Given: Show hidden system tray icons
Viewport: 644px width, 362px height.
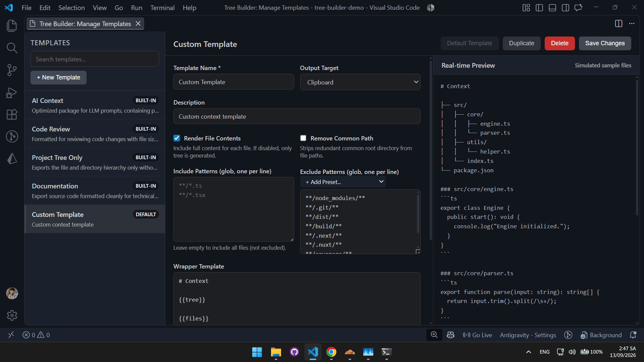Looking at the screenshot, I should tap(528, 352).
